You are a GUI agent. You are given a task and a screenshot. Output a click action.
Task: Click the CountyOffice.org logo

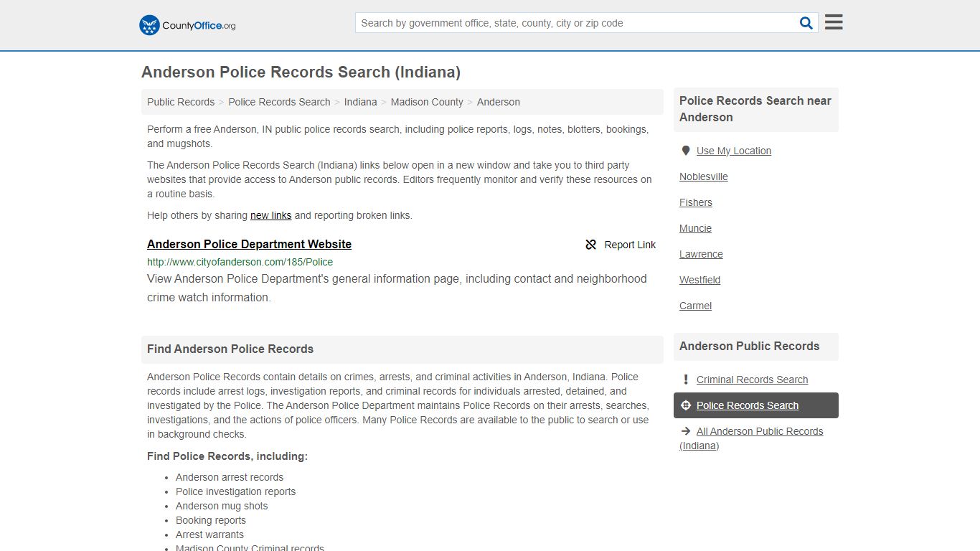187,25
